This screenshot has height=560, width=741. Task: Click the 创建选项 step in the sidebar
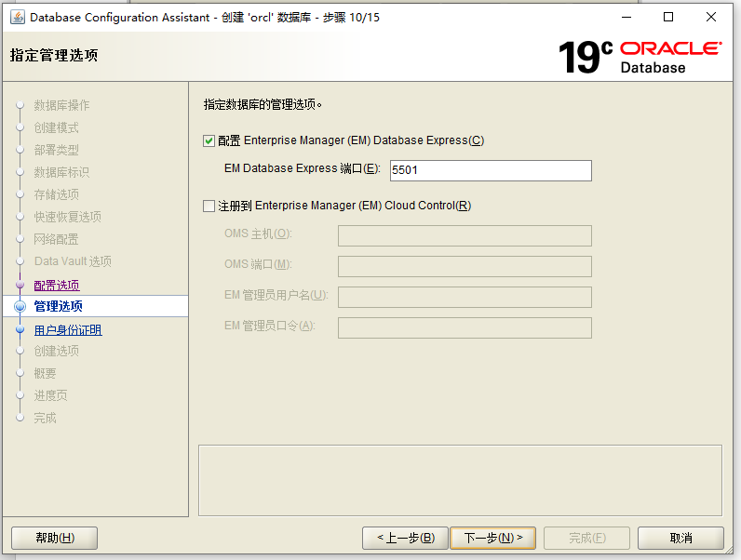pos(56,351)
